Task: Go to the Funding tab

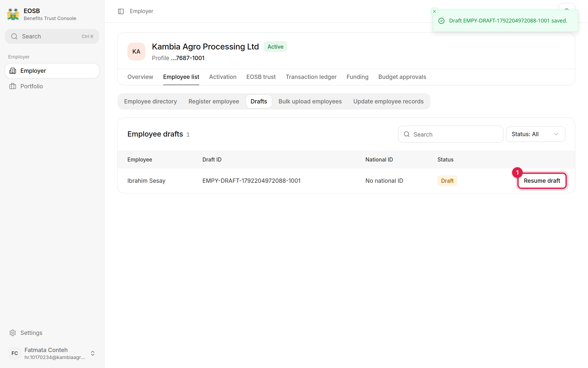Action: [x=357, y=77]
